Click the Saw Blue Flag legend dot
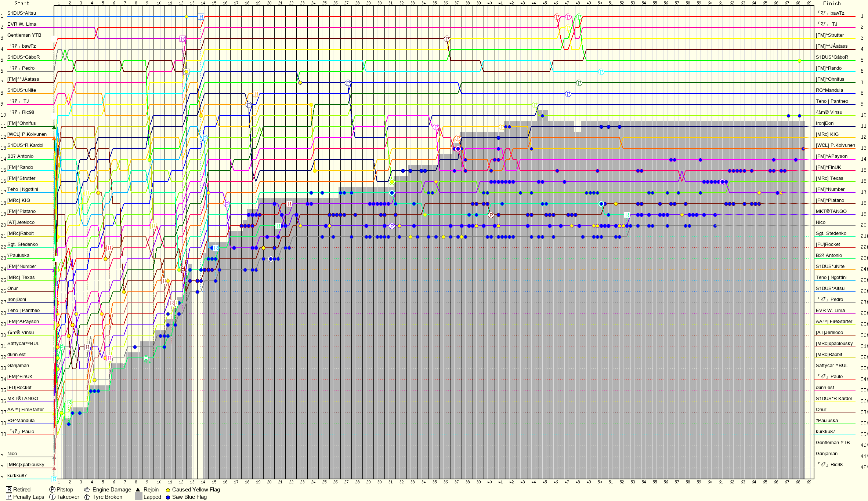Screen dimensions: 868x501 168,497
